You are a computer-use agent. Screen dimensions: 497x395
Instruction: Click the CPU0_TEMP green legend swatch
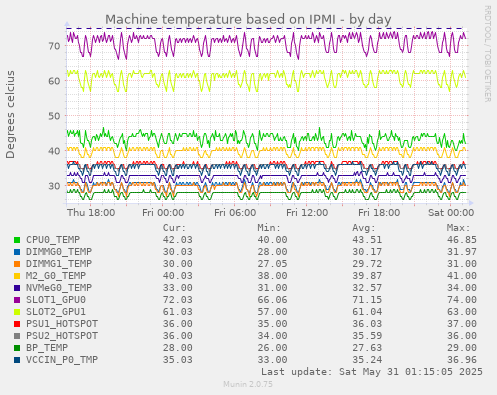coord(17,240)
